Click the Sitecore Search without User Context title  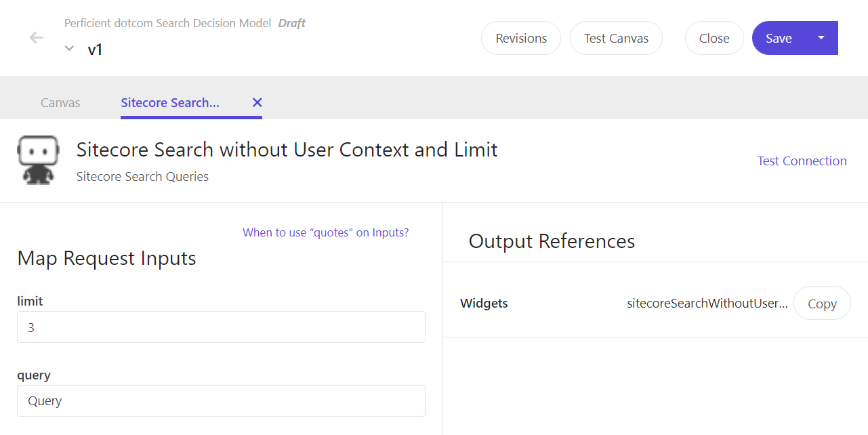(287, 150)
